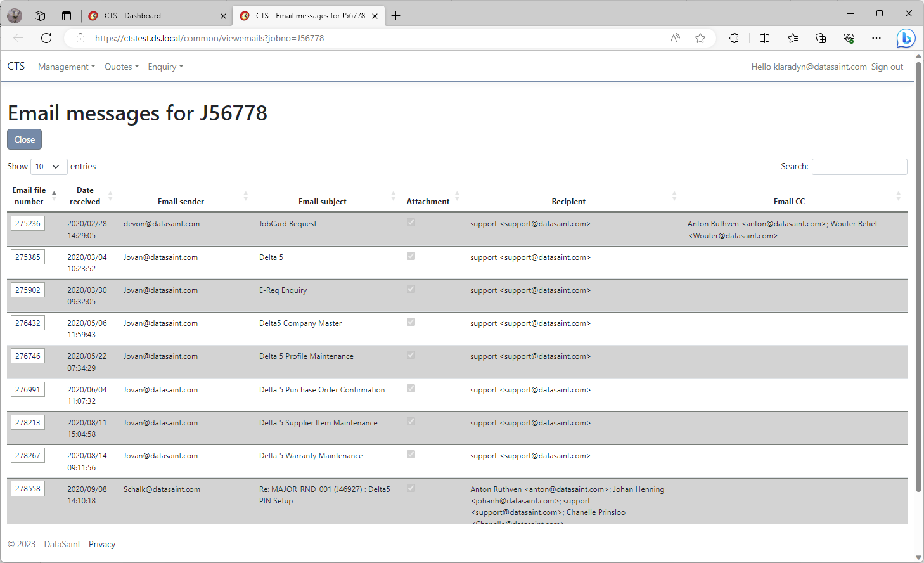Open email file 275236
This screenshot has height=563, width=924.
point(28,223)
